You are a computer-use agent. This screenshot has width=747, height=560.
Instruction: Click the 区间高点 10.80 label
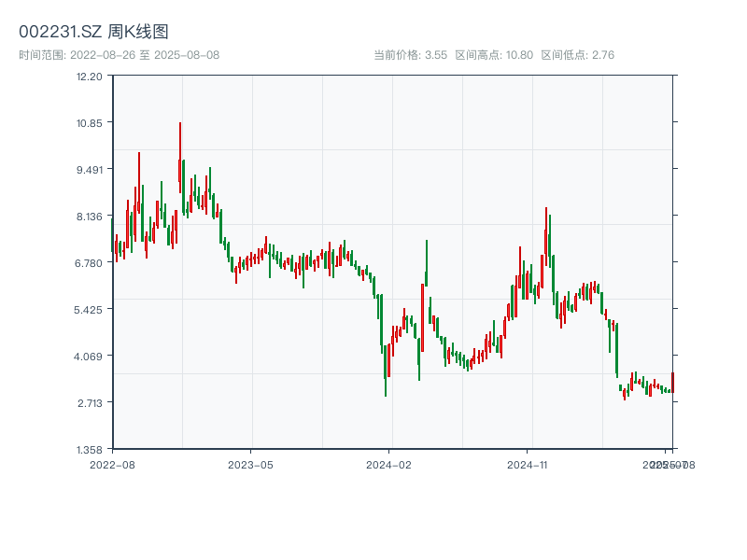pos(494,55)
